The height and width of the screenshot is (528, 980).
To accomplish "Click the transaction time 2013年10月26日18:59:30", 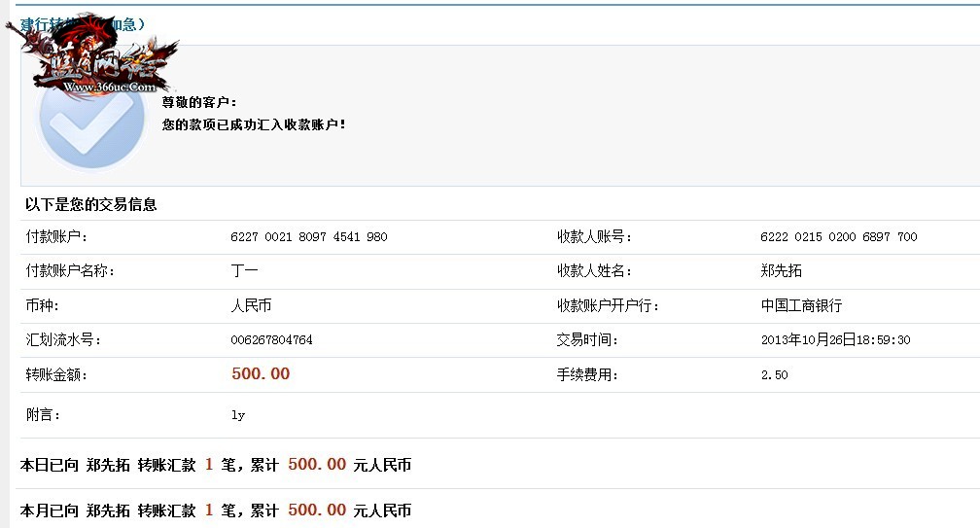I will click(835, 340).
